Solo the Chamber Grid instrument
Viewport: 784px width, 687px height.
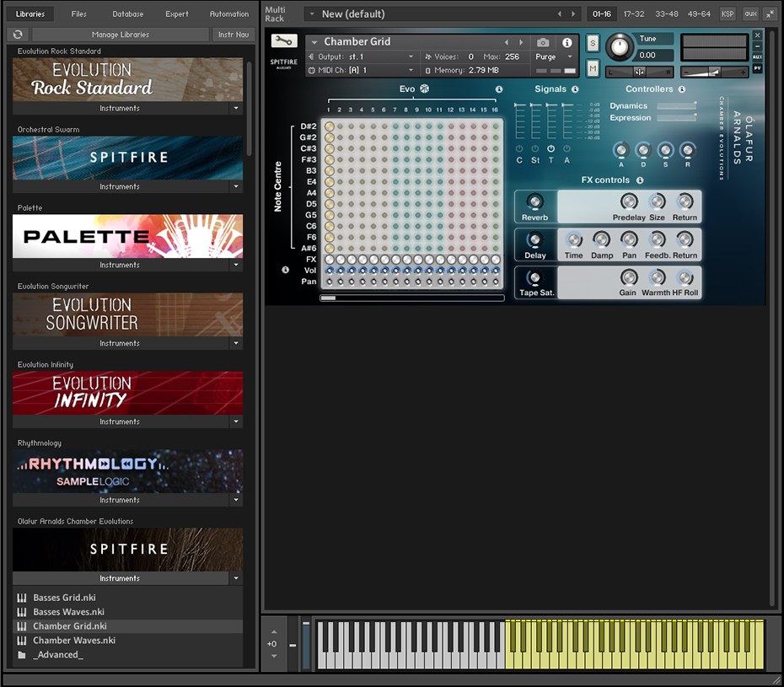[x=593, y=43]
